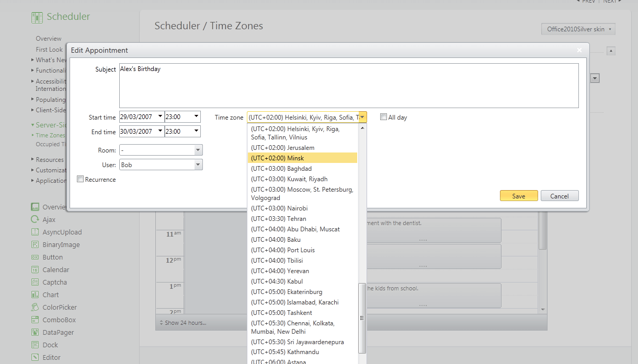Enable the All day checkbox
638x364 pixels.
click(384, 117)
